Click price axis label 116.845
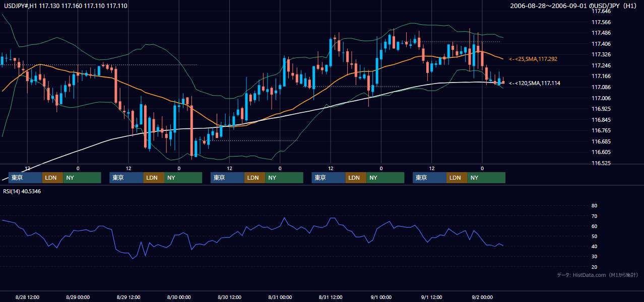644x302 pixels. tap(601, 120)
